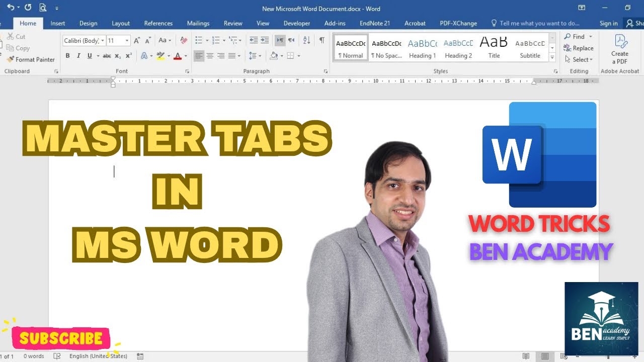Image resolution: width=644 pixels, height=362 pixels.
Task: Center align text
Action: coord(210,56)
